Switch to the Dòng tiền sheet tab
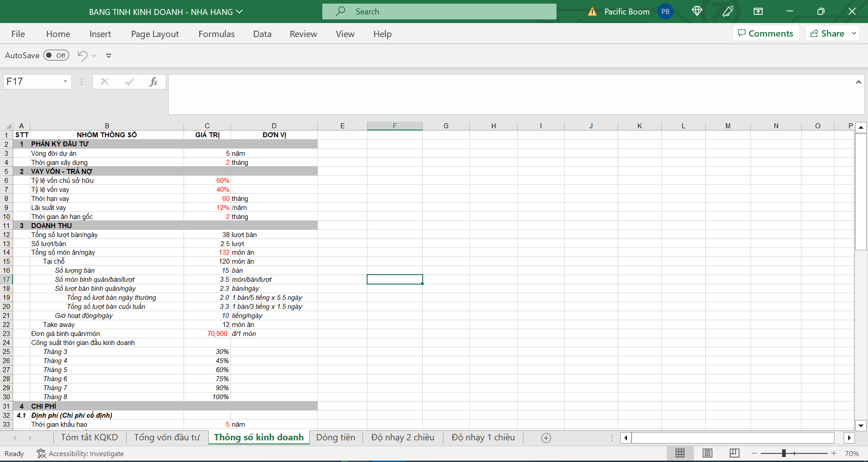The height and width of the screenshot is (462, 868). click(335, 437)
